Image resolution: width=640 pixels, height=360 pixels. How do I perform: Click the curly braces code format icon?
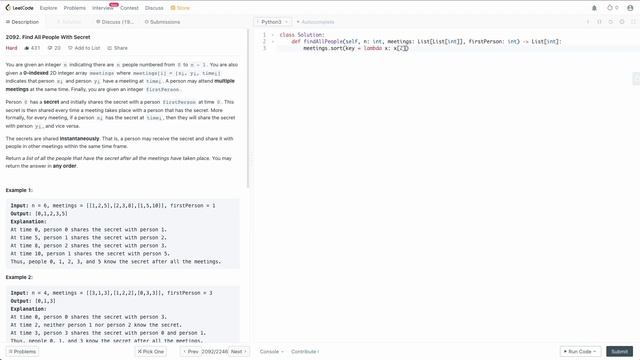[599, 22]
